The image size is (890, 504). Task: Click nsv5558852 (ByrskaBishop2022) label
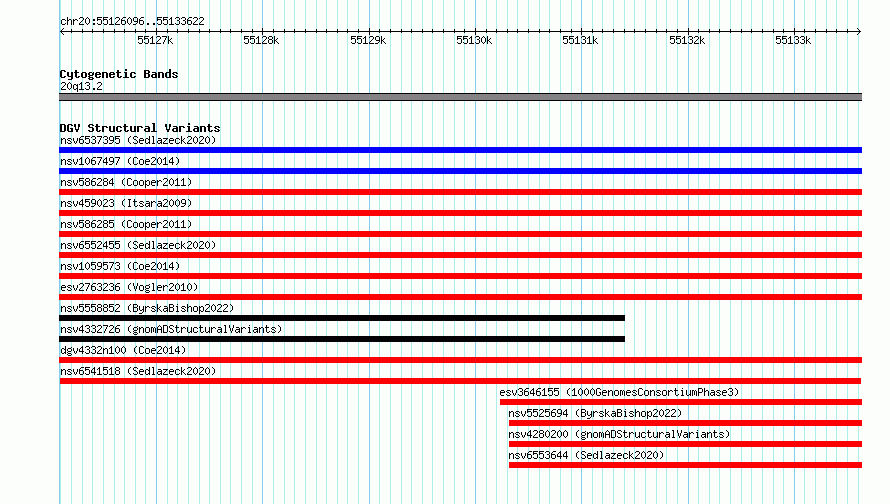[x=147, y=308]
